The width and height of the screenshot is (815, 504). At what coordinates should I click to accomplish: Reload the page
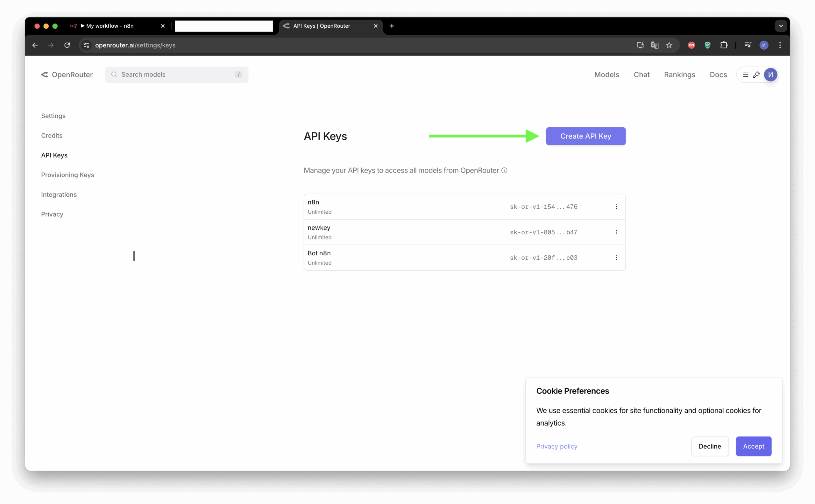[67, 45]
